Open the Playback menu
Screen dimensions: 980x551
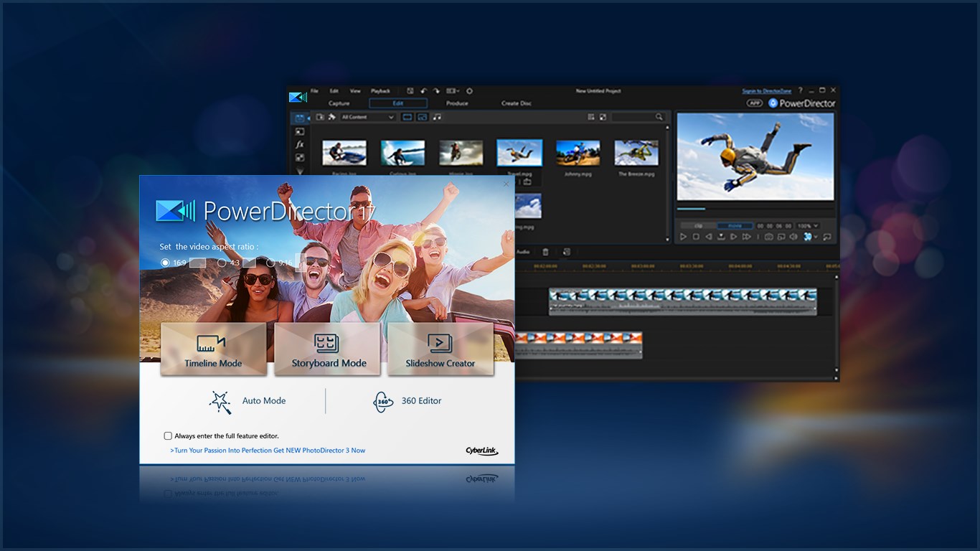pos(380,91)
